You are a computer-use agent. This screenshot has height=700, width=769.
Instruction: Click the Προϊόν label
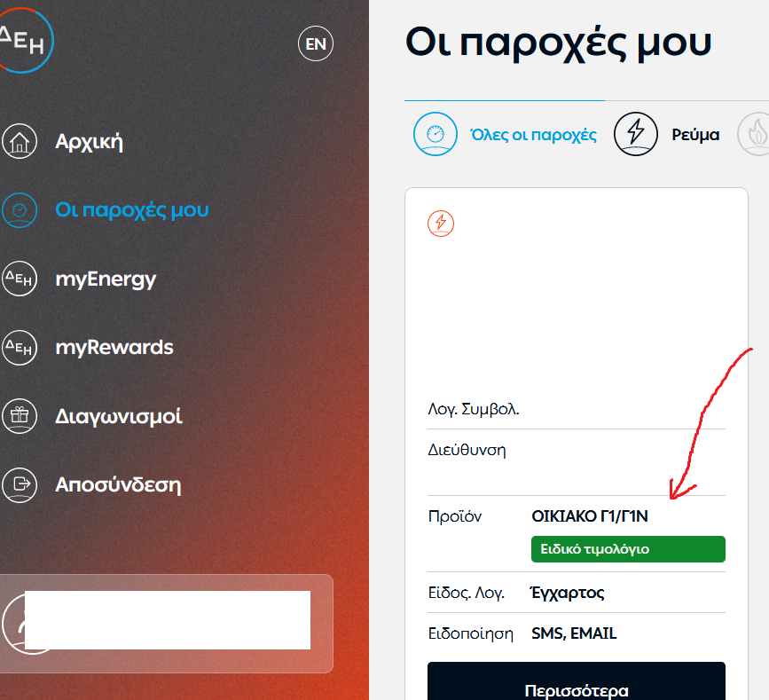(455, 516)
